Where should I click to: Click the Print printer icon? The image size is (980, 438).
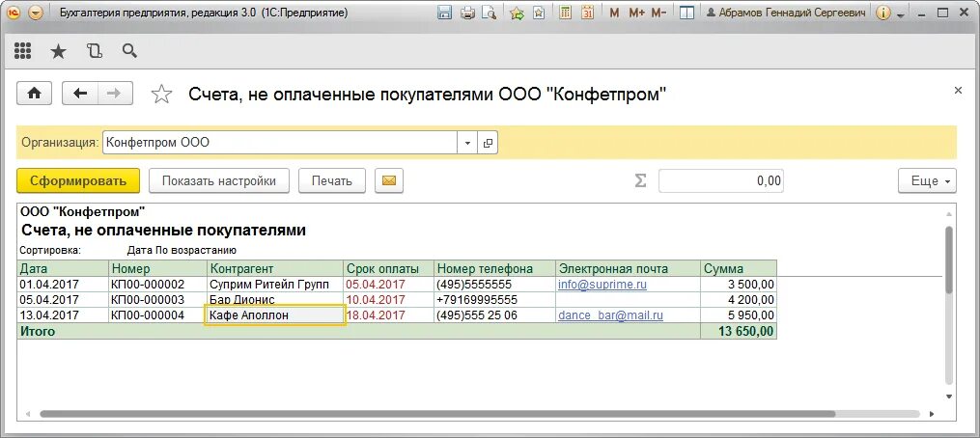467,13
